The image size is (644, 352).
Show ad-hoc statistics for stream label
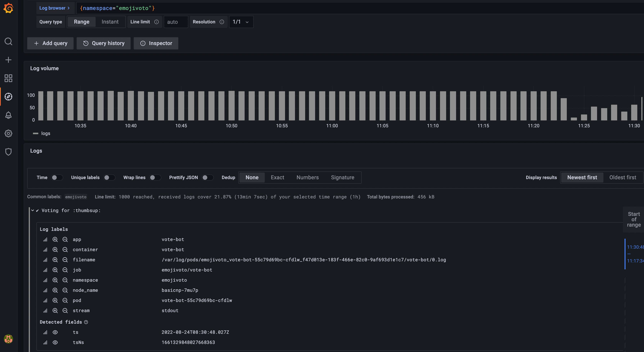coord(45,311)
